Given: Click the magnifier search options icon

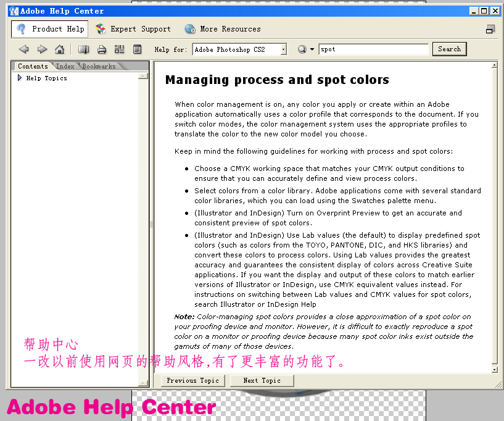Looking at the screenshot, I should click(302, 49).
